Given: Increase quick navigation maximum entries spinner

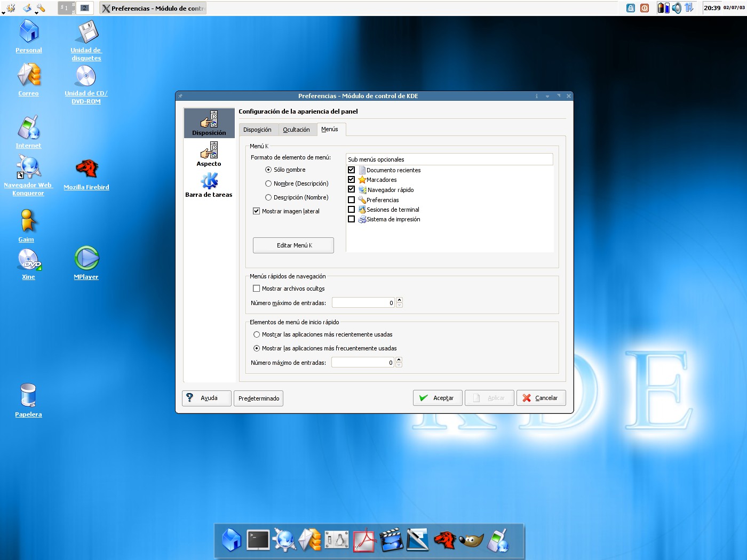Looking at the screenshot, I should 400,300.
